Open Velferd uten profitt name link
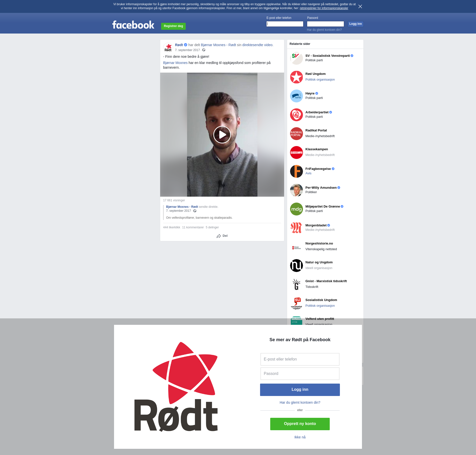 [x=320, y=319]
